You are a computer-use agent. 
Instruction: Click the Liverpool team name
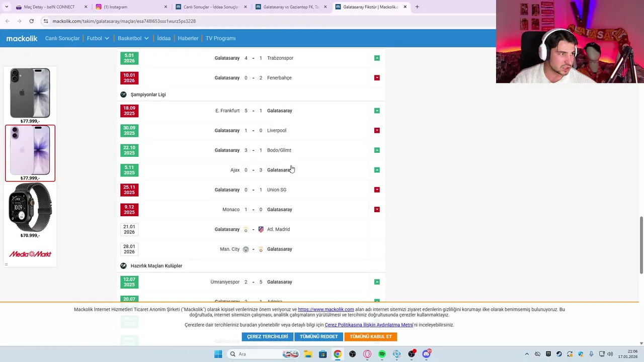[277, 130]
